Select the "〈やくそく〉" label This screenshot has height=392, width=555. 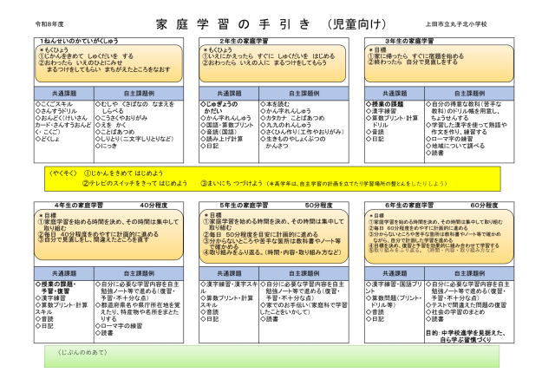point(62,173)
